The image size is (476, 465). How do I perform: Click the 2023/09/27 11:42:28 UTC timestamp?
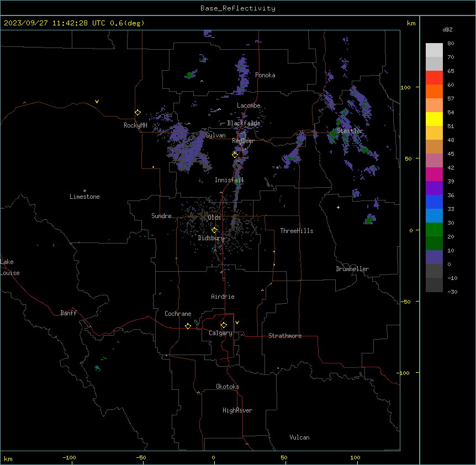55,23
